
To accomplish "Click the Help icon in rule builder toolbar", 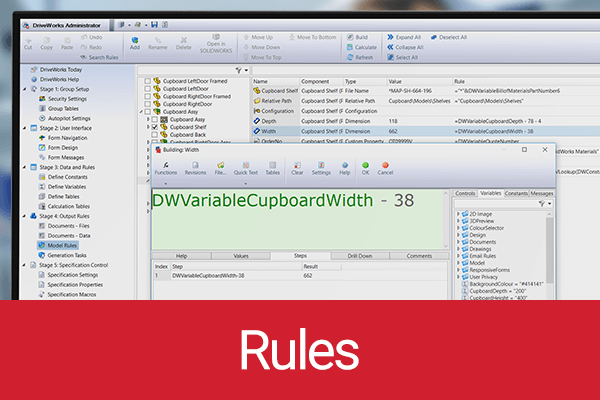I will (344, 168).
